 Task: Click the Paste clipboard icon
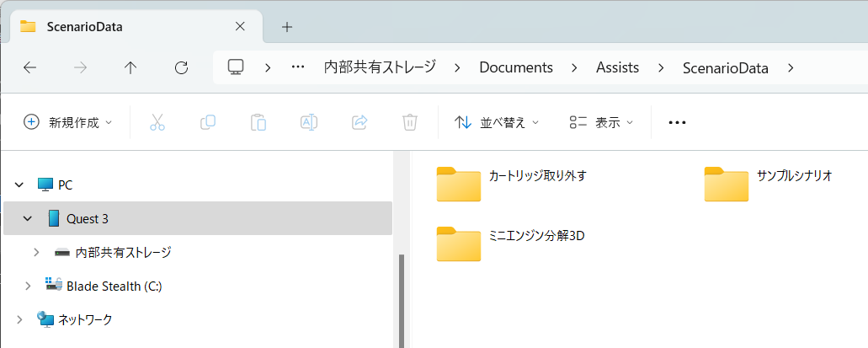pyautogui.click(x=258, y=122)
